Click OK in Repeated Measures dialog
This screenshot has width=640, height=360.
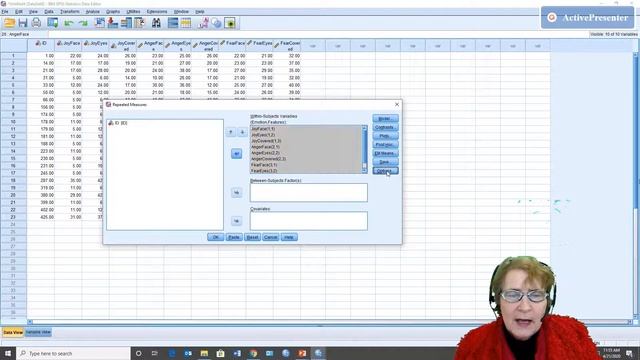tap(216, 237)
